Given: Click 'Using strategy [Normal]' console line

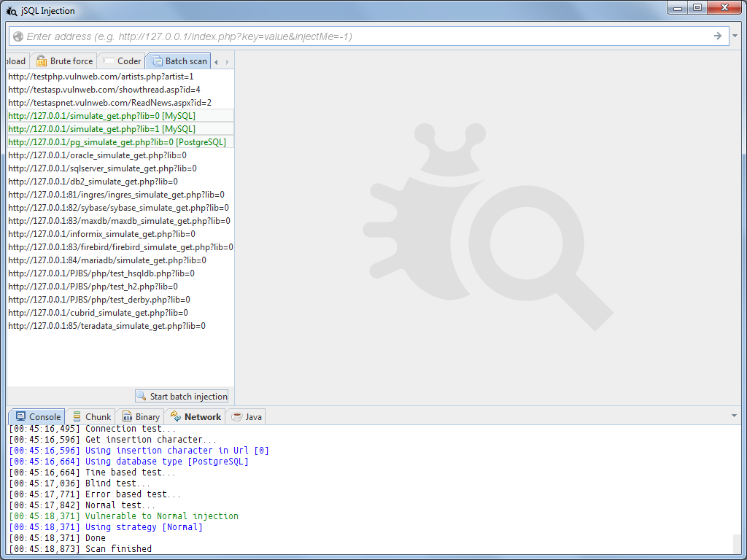Looking at the screenshot, I should coord(106,527).
